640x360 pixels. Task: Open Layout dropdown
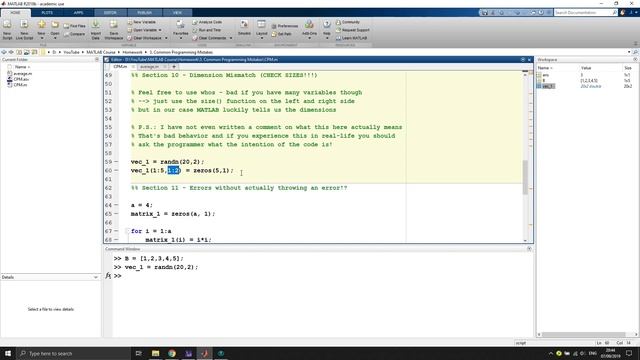pyautogui.click(x=262, y=30)
